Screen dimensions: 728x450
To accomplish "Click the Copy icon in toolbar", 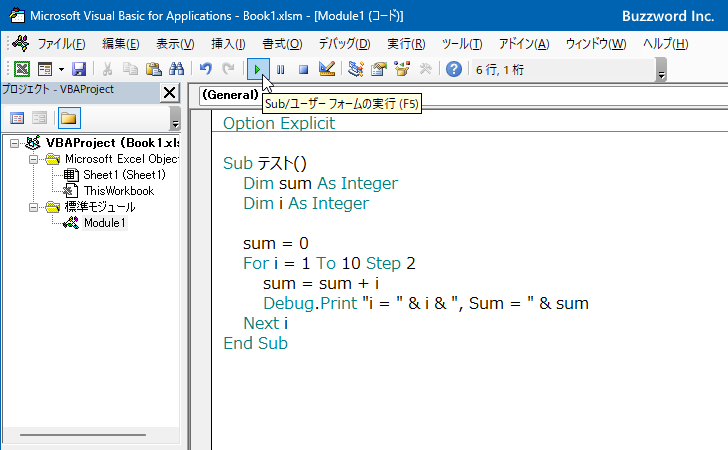I will 130,69.
